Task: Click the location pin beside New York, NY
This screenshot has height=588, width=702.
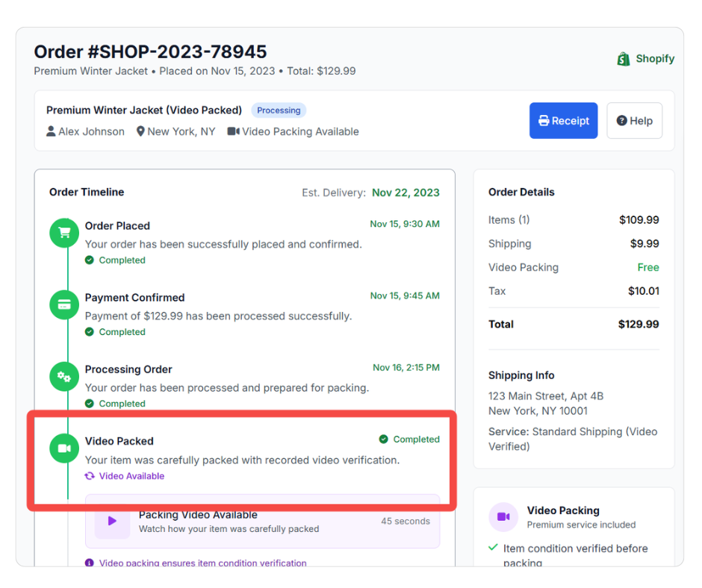Action: (141, 131)
